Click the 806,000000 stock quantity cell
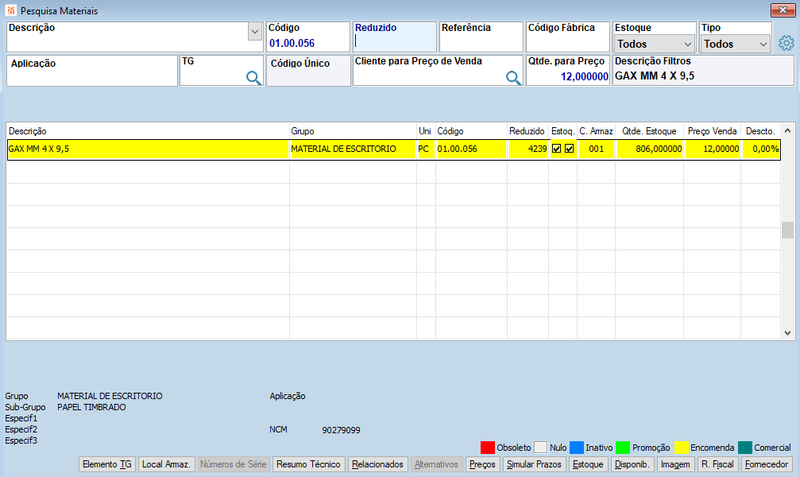The height and width of the screenshot is (477, 800). (649, 149)
